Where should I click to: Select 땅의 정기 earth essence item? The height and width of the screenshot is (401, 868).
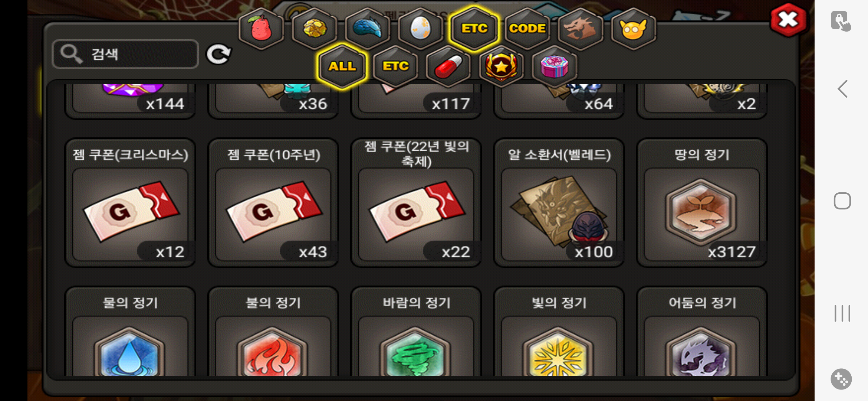click(x=701, y=202)
